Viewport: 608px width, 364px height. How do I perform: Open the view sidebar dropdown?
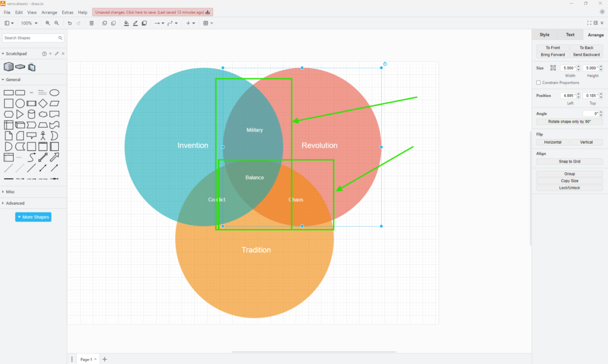click(x=9, y=23)
